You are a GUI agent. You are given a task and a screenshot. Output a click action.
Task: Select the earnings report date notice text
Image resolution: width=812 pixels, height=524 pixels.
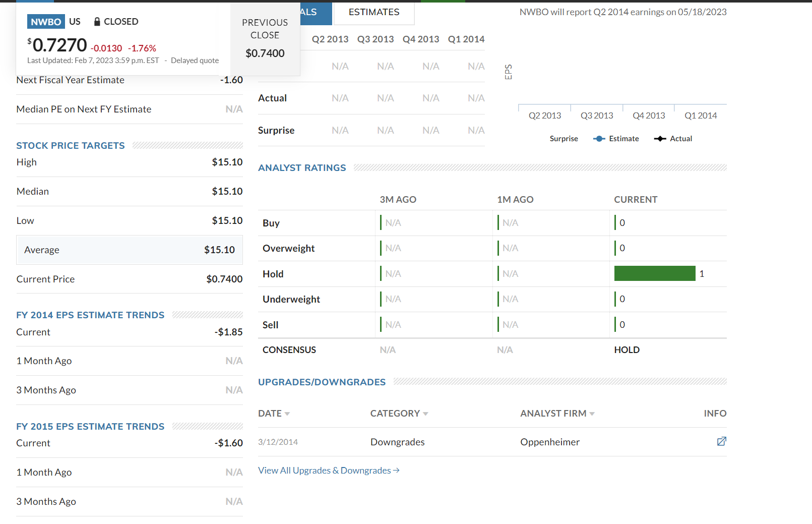click(x=623, y=12)
